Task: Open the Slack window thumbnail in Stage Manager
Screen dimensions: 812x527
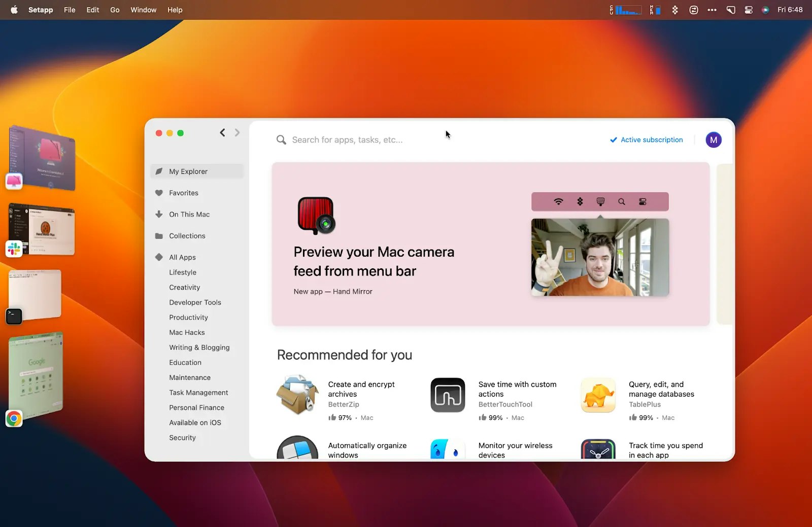Action: coord(43,229)
